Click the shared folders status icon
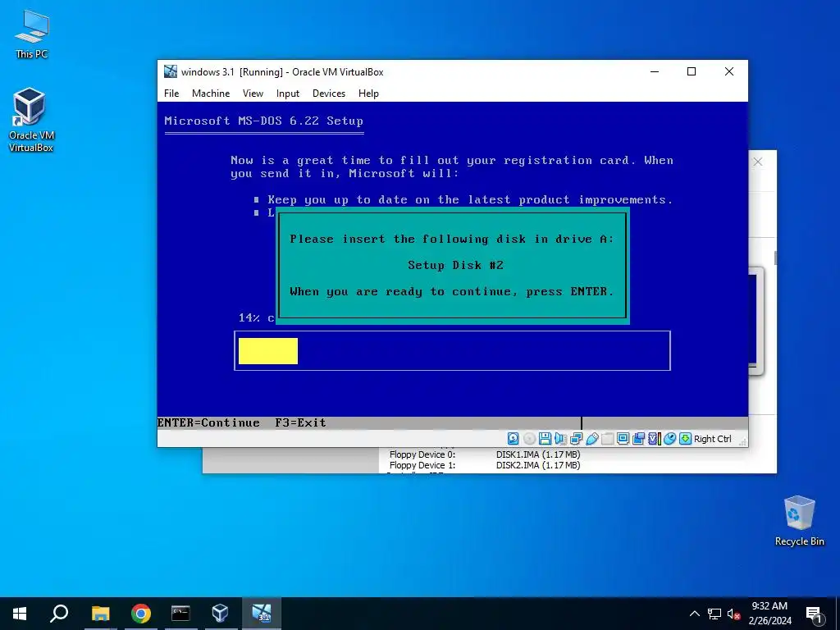The width and height of the screenshot is (840, 630). tap(608, 439)
